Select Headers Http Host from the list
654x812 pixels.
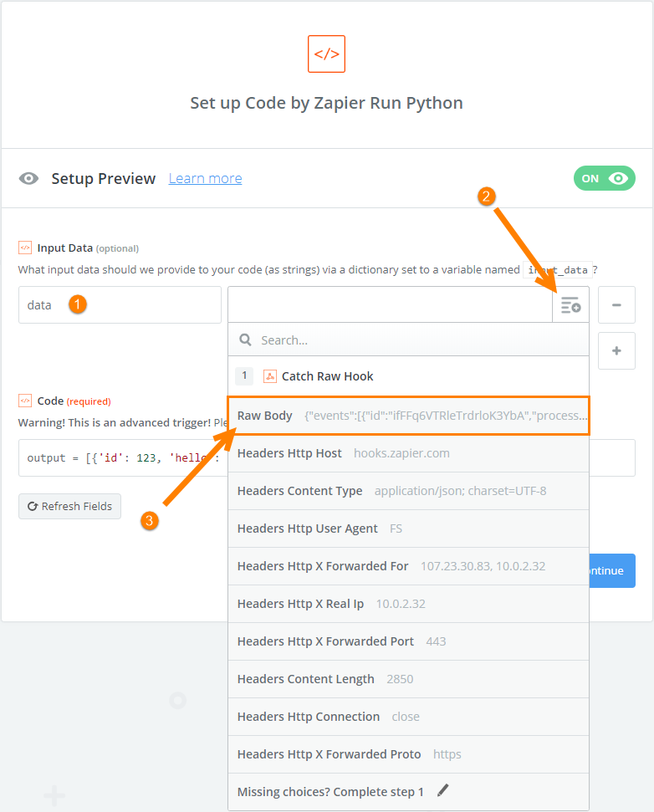point(409,453)
